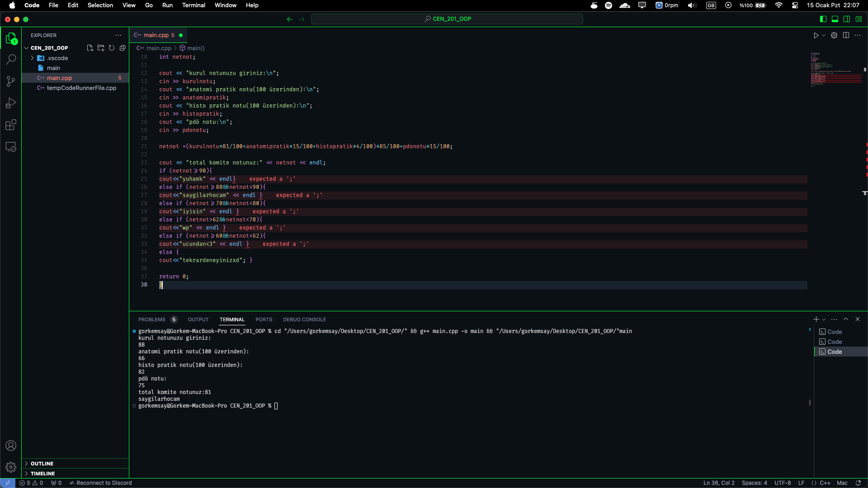868x488 pixels.
Task: Toggle the primary sidebar layout button
Action: tap(823, 19)
